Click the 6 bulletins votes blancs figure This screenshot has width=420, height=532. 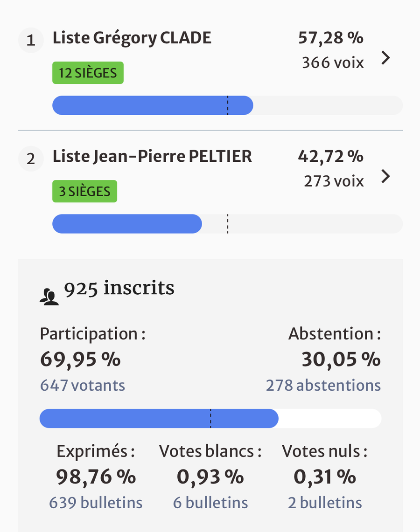coord(210,503)
